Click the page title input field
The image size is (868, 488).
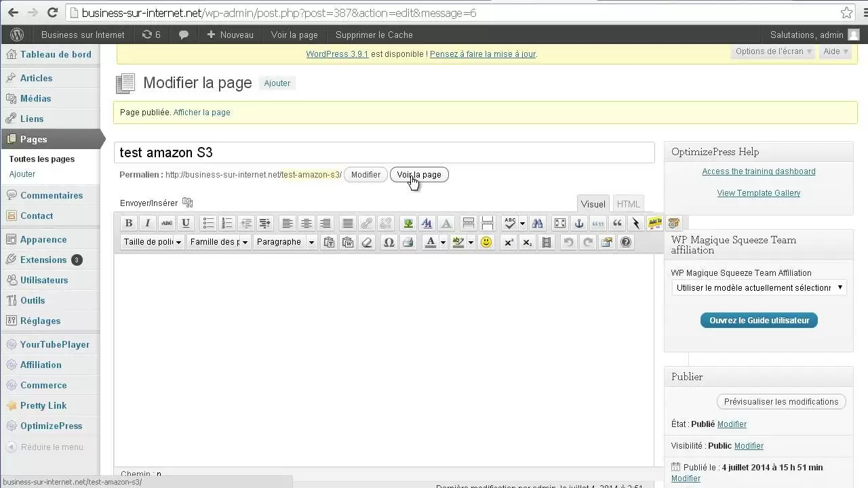(x=384, y=152)
